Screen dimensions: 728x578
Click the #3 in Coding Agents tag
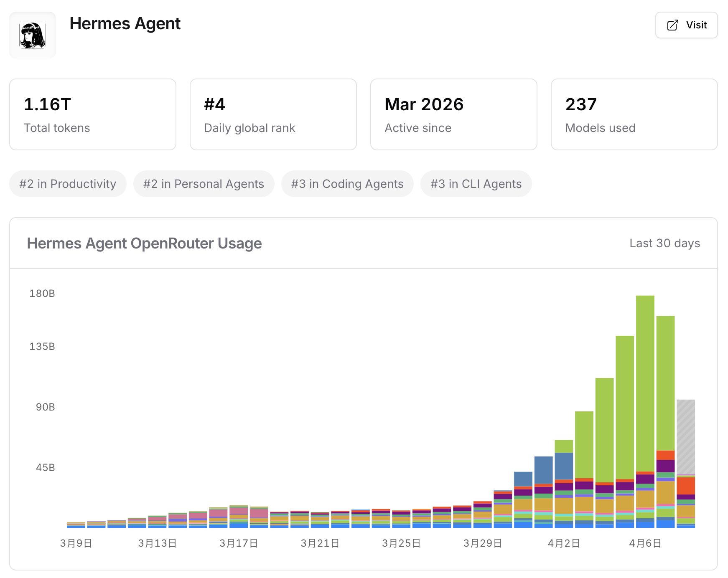[x=347, y=184]
